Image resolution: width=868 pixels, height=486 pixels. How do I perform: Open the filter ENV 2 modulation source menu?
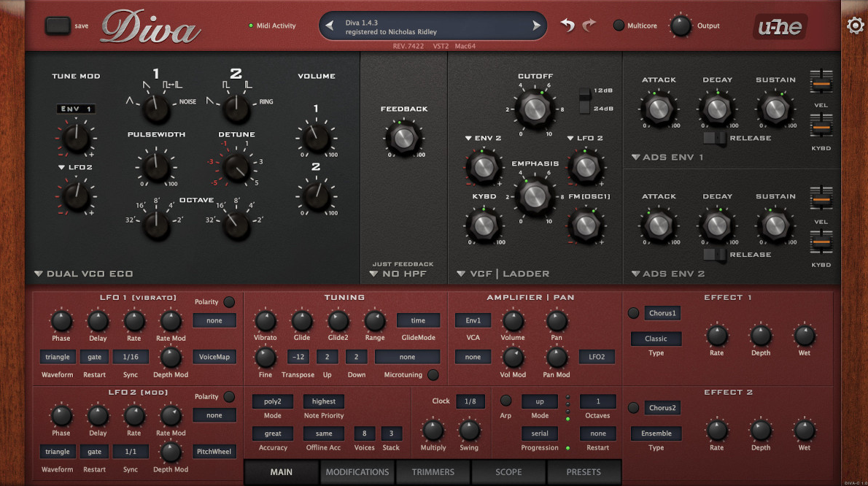tap(483, 138)
